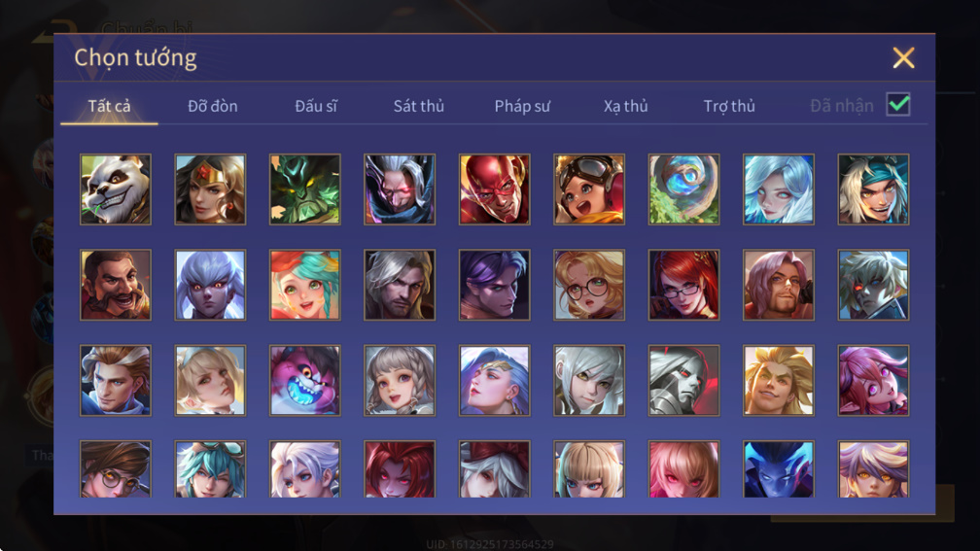Select the silver armored knight hero

click(683, 381)
